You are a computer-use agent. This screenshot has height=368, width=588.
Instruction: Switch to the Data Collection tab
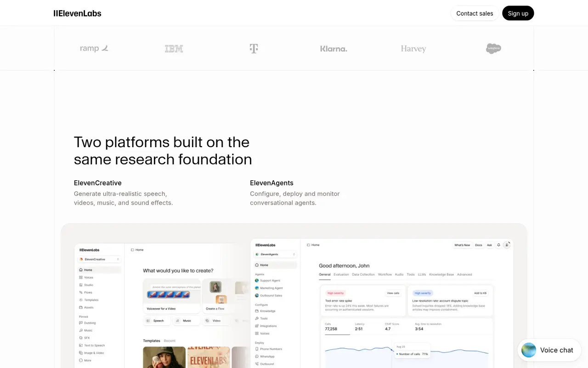pos(363,275)
